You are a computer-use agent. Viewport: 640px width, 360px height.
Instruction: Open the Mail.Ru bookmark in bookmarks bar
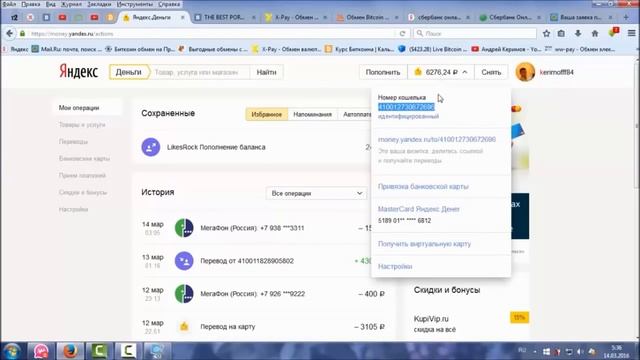(67, 49)
